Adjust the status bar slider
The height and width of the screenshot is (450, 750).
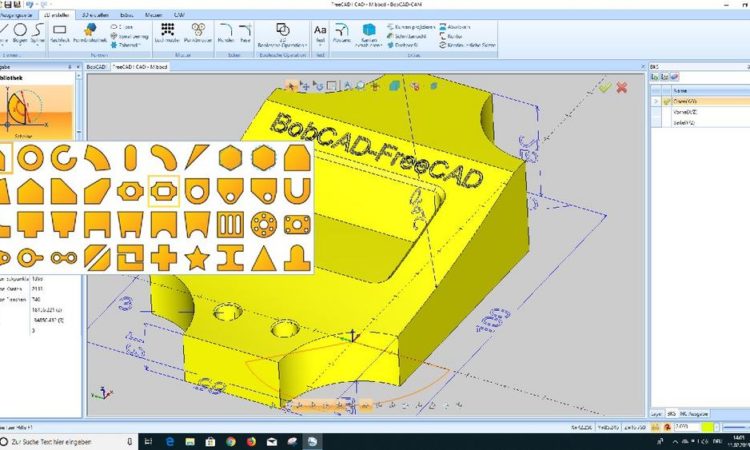click(x=736, y=427)
